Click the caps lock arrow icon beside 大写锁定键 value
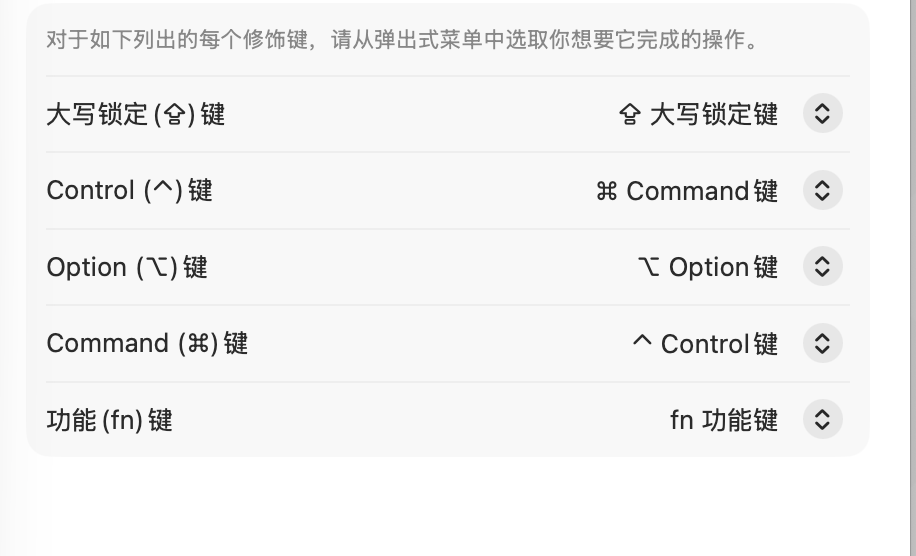The height and width of the screenshot is (556, 916). tap(630, 114)
